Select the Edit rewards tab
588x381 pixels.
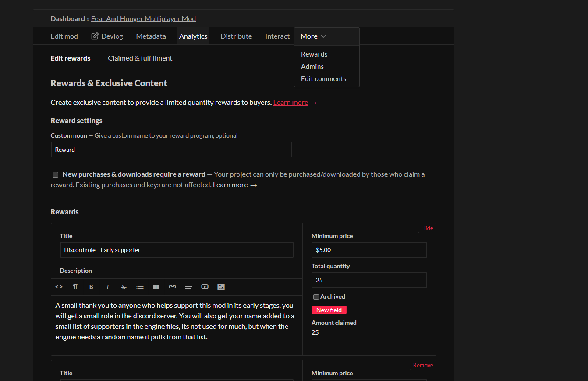pos(71,58)
